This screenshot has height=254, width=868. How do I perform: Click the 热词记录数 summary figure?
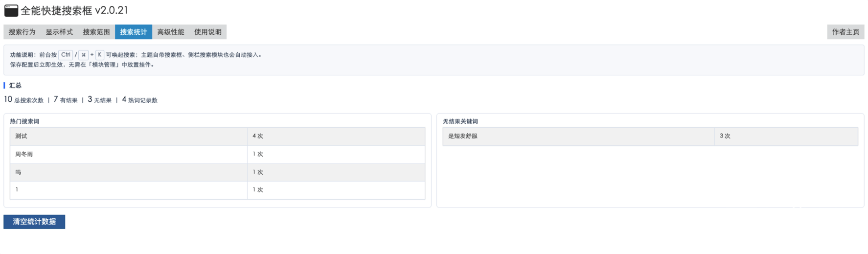coord(140,100)
